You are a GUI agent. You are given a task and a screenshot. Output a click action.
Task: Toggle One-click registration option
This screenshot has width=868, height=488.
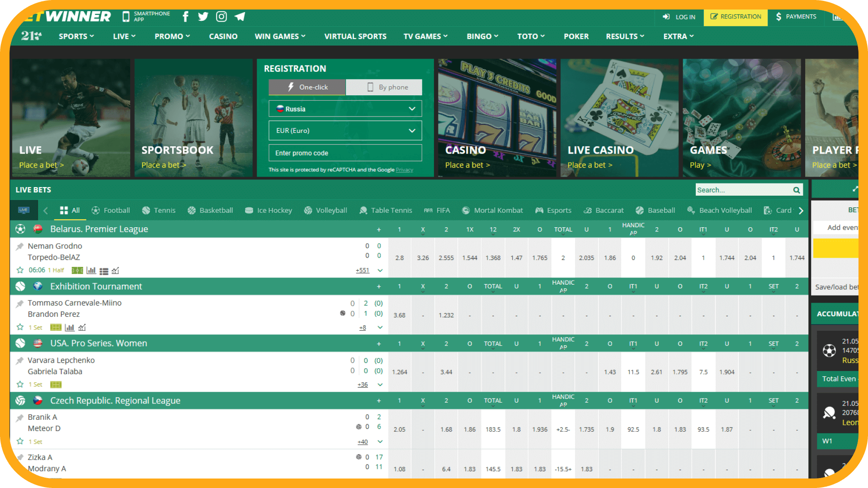(307, 86)
